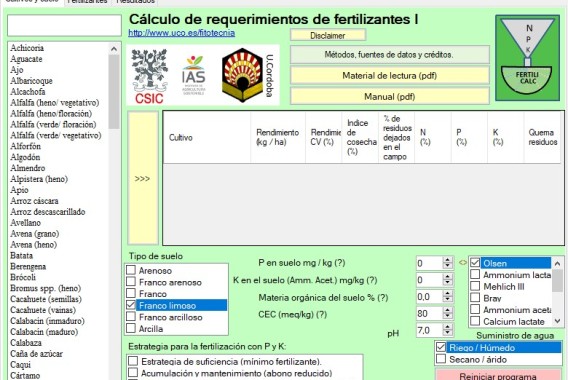Select Brócoli in the crop list
568x380 pixels.
23,277
